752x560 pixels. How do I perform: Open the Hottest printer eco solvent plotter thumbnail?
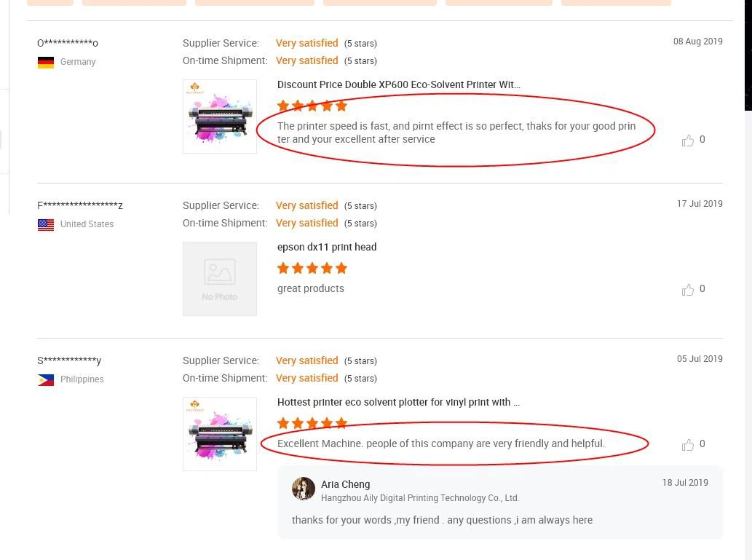click(x=220, y=434)
